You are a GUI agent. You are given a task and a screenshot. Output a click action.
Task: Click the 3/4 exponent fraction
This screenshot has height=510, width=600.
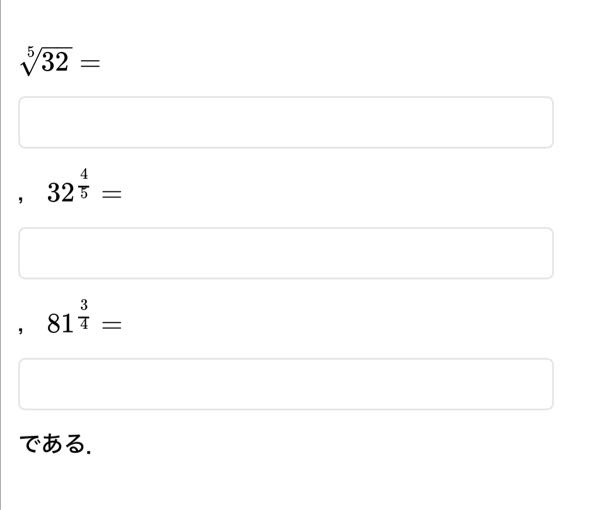point(84,314)
